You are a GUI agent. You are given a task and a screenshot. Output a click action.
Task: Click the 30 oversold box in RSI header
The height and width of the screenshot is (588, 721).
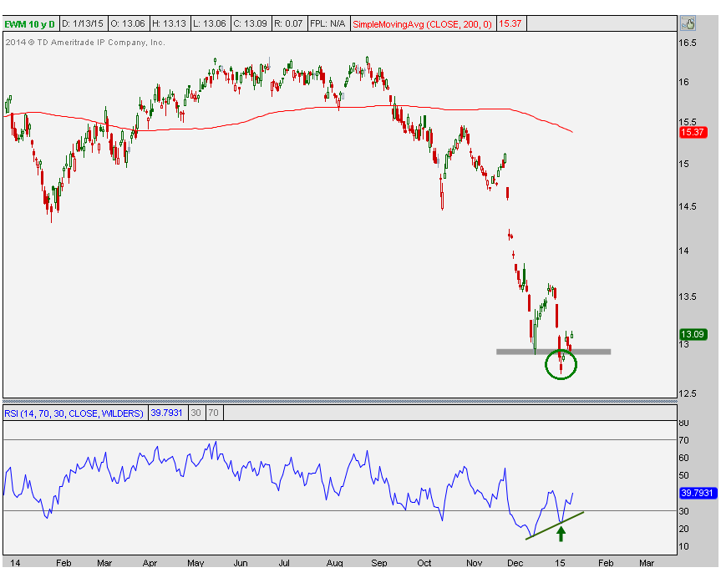click(x=195, y=413)
